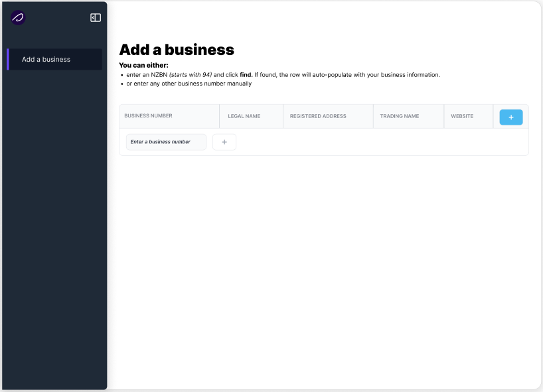The image size is (543, 392).
Task: Click the Business Number column header
Action: click(148, 116)
